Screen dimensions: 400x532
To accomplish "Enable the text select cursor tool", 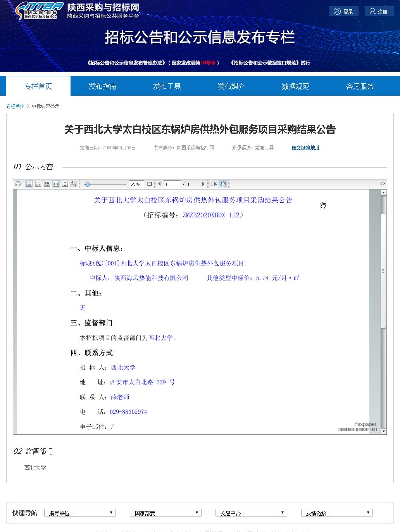I will coord(214,184).
